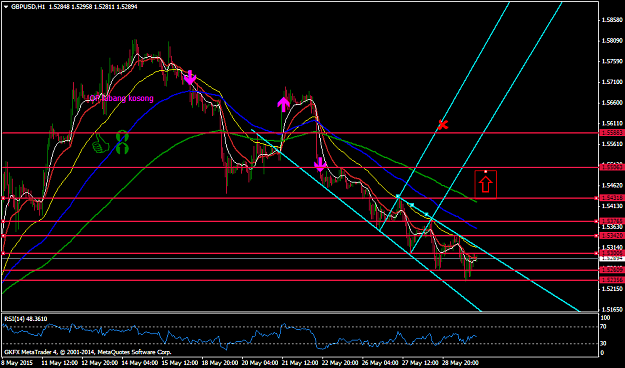Click the 1.53140 price scale value
The image size is (625, 368).
[x=612, y=247]
